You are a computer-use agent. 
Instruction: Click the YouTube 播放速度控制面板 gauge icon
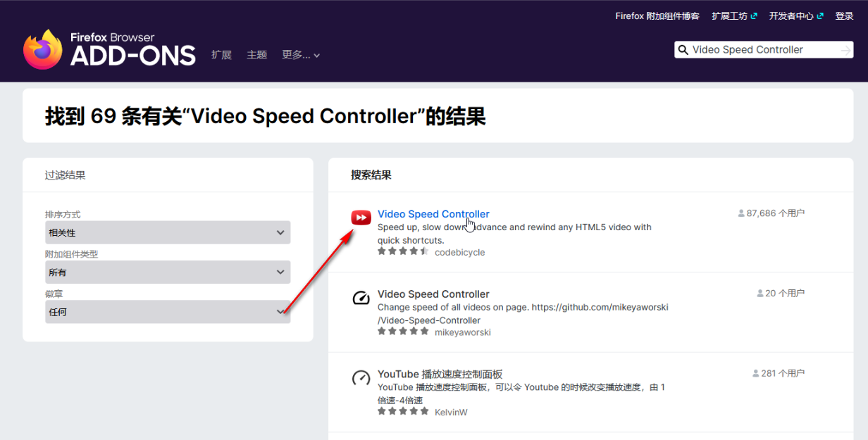pos(361,378)
